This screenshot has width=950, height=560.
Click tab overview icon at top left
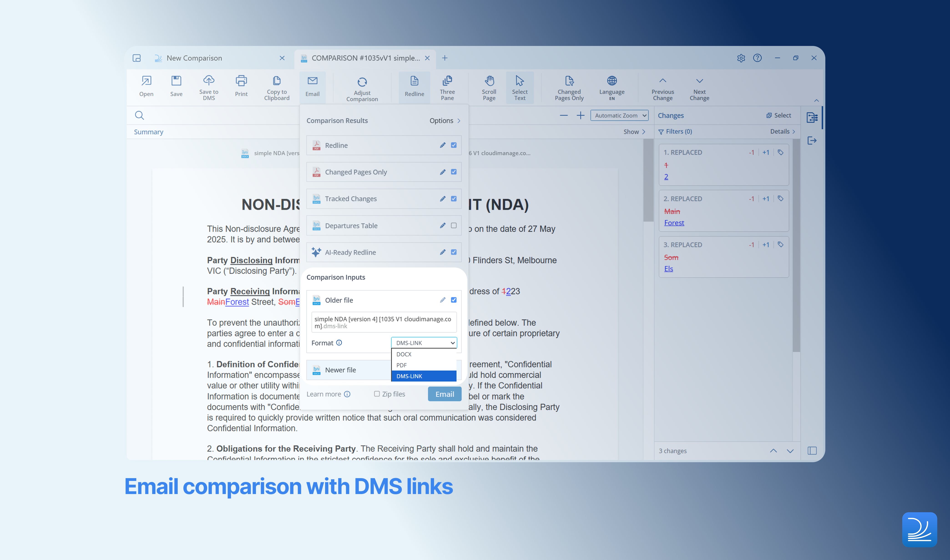pos(137,58)
